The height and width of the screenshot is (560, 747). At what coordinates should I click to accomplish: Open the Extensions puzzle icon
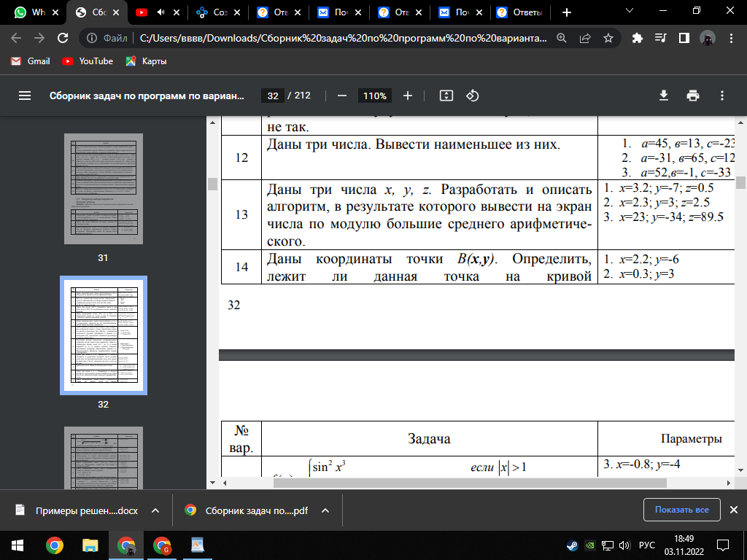pos(637,38)
